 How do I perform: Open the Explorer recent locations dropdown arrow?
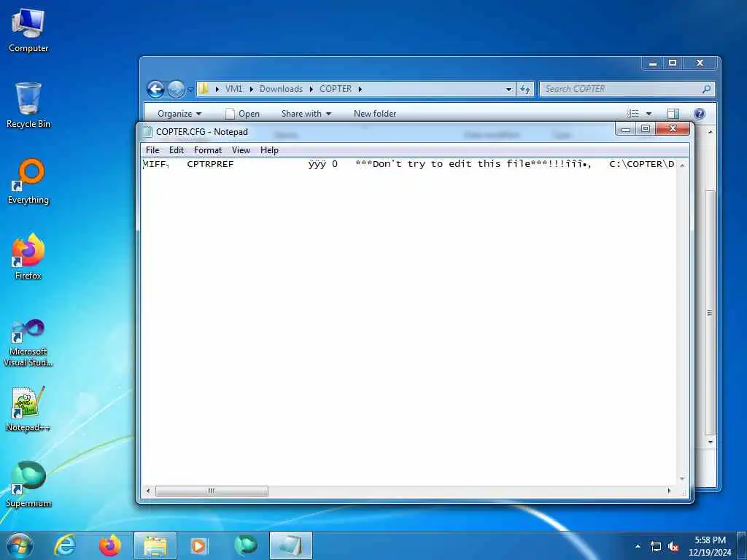pos(190,90)
